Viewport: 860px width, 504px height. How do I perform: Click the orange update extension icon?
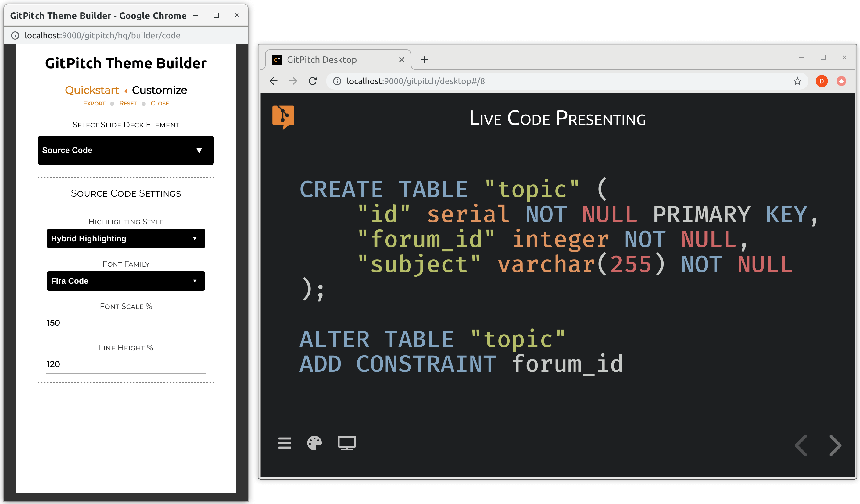coord(841,81)
